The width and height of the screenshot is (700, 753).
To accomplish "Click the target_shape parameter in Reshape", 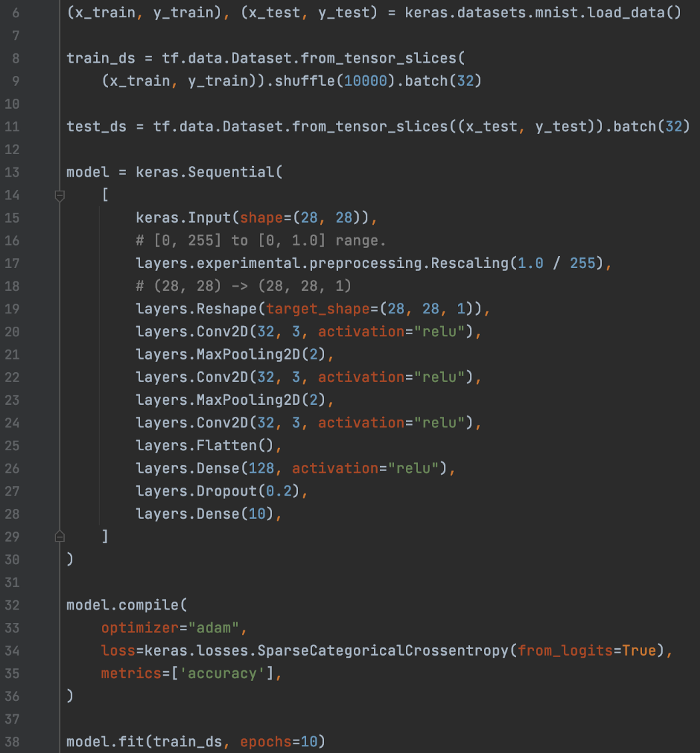I will (x=309, y=309).
